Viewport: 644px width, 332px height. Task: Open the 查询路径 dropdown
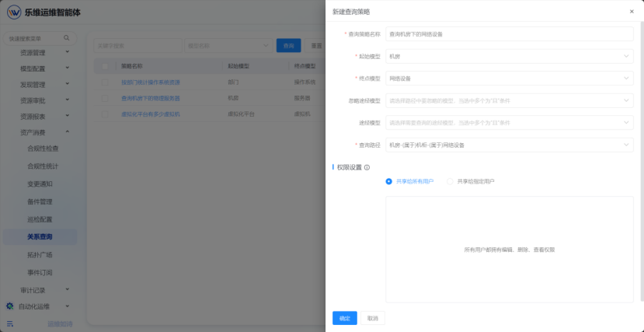point(510,145)
